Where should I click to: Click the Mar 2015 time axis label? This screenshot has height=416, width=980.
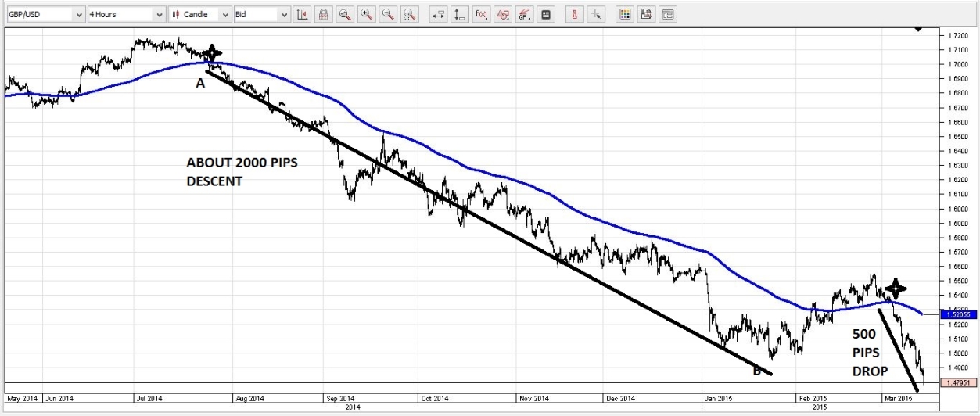click(x=898, y=399)
